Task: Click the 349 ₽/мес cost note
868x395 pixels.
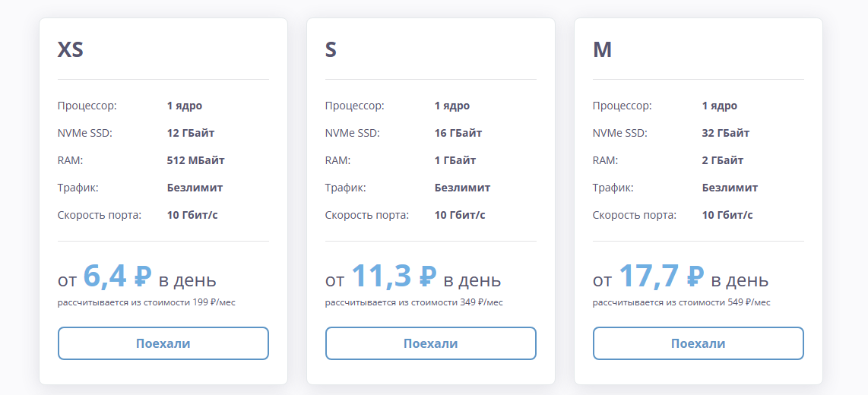Action: tap(414, 302)
